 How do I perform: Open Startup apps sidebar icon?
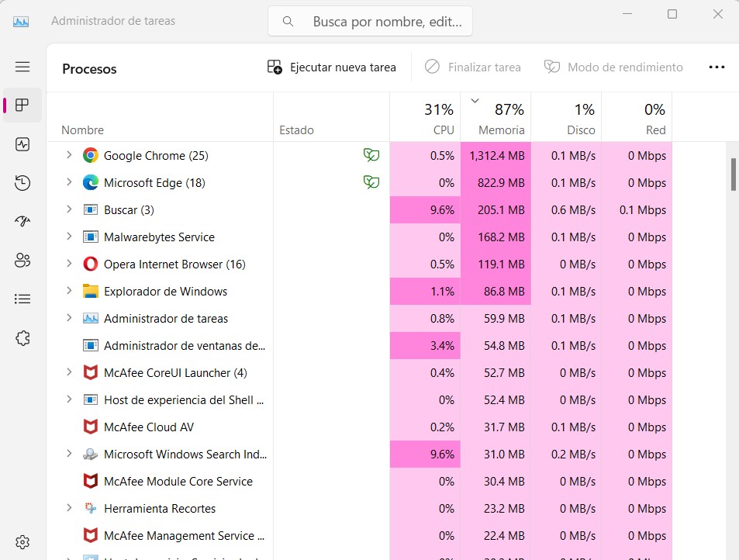point(22,222)
